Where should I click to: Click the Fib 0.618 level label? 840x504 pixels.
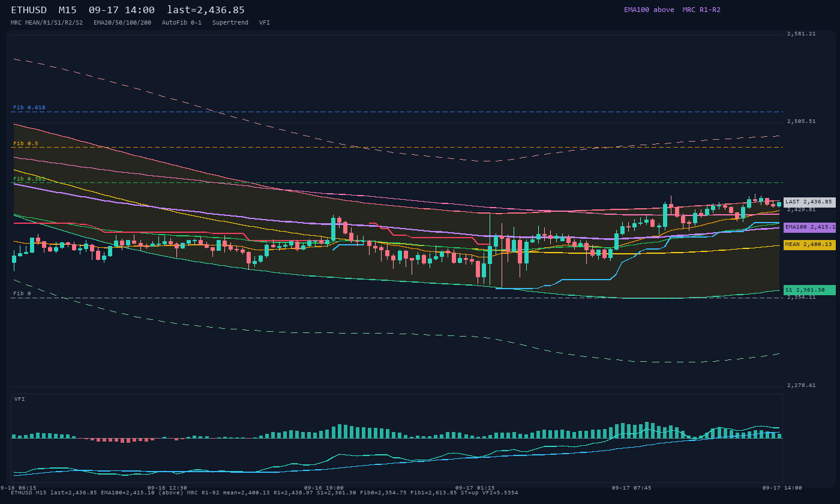(29, 107)
